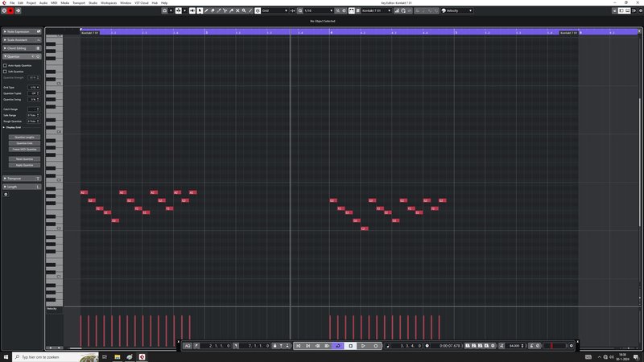Toggle the metronome click icon in transport

[531, 346]
